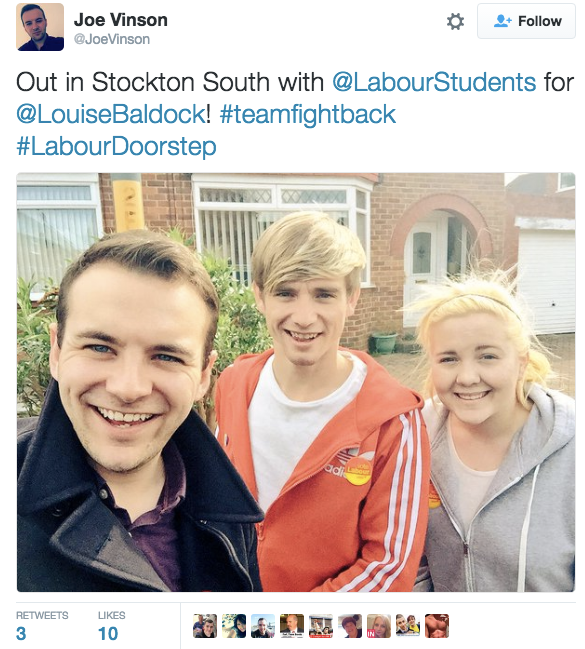Screen dimensions: 585x649
Task: Open liker avatar with red IN badge
Action: tap(379, 626)
